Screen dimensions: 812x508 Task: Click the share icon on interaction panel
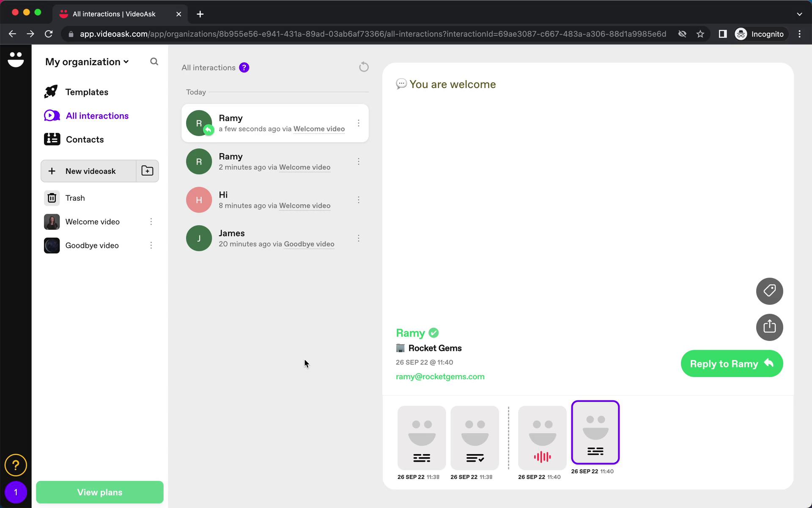770,326
